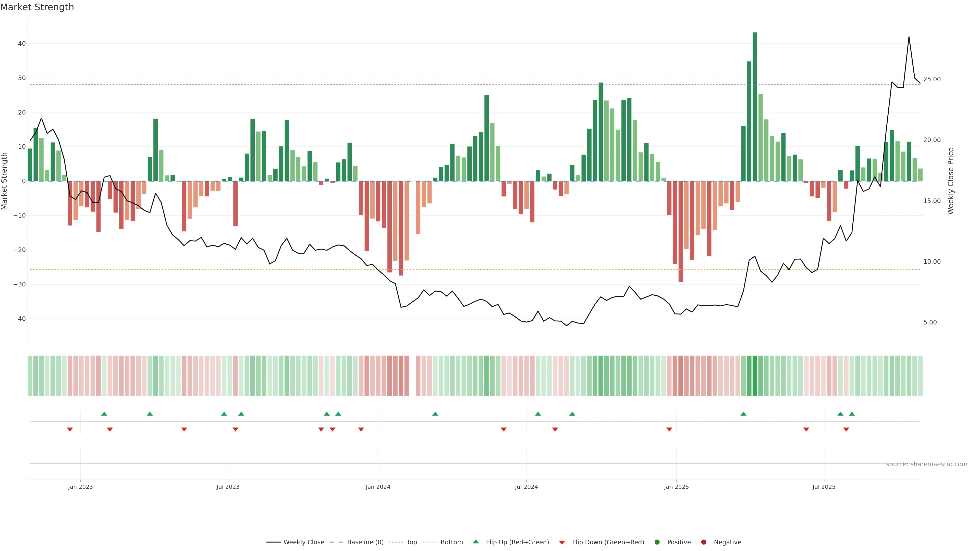Click the only flip-up marker between Jan–Jul 2024
Screen dimensions: 980x551
click(x=435, y=414)
